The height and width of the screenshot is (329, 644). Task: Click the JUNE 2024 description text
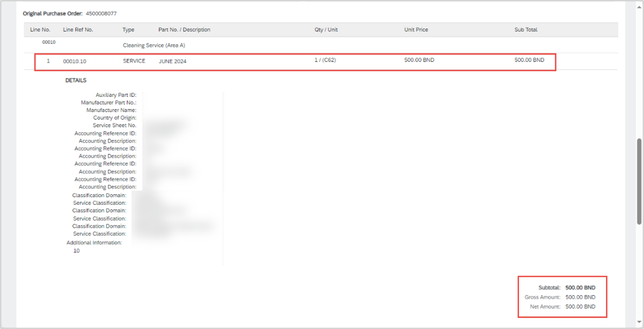click(x=172, y=61)
